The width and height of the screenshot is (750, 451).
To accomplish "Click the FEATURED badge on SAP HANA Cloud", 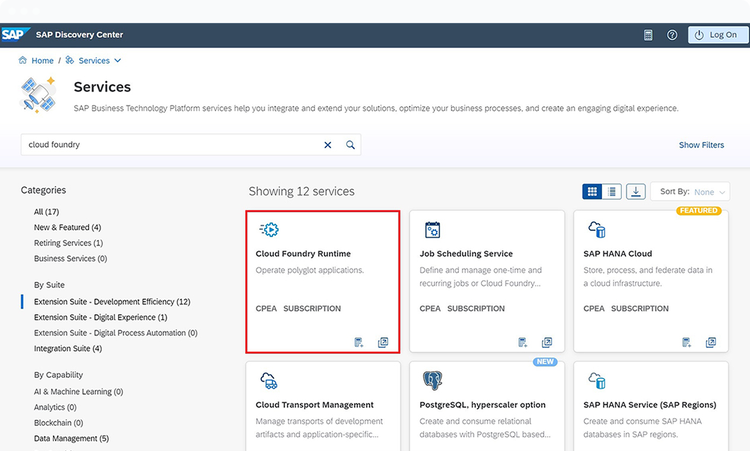I will coord(699,210).
